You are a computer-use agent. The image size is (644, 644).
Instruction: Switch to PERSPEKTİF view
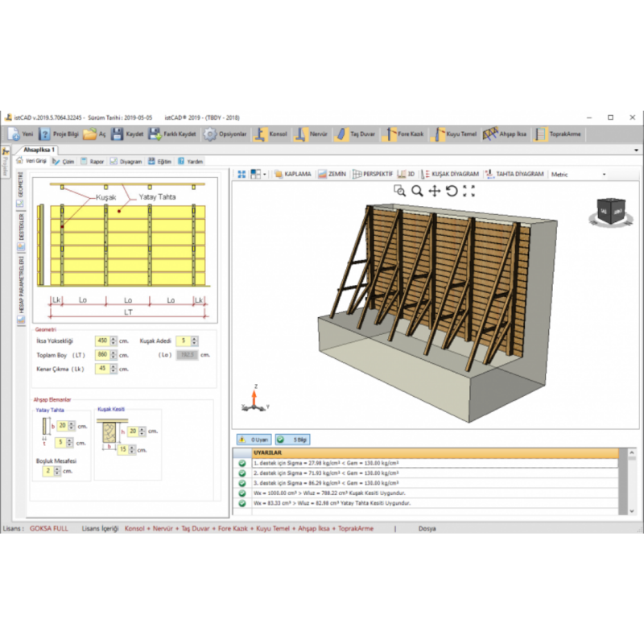coord(373,174)
